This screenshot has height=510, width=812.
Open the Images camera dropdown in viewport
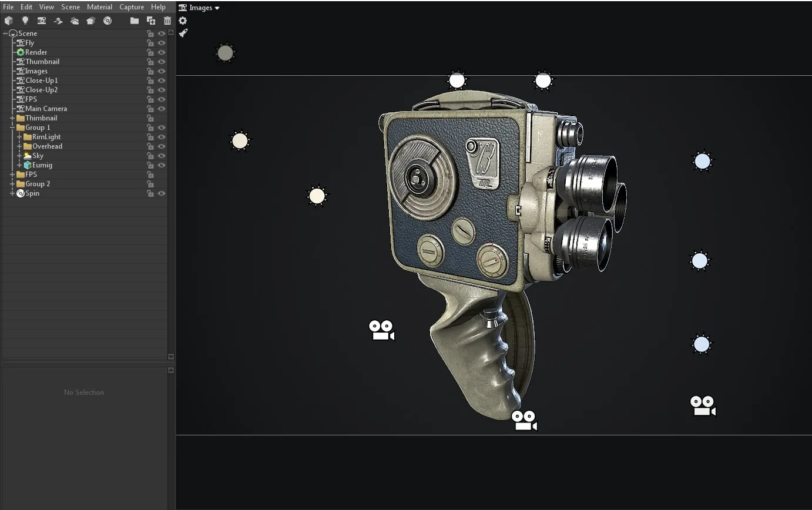pos(199,8)
